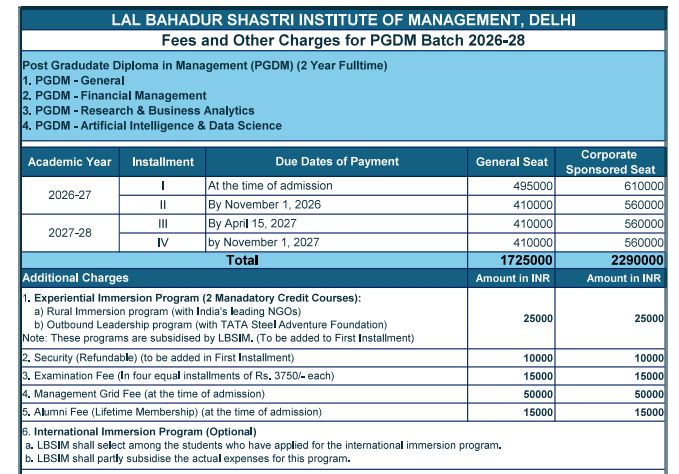Click the Due Dates of Payment header
679x474 pixels.
[336, 162]
